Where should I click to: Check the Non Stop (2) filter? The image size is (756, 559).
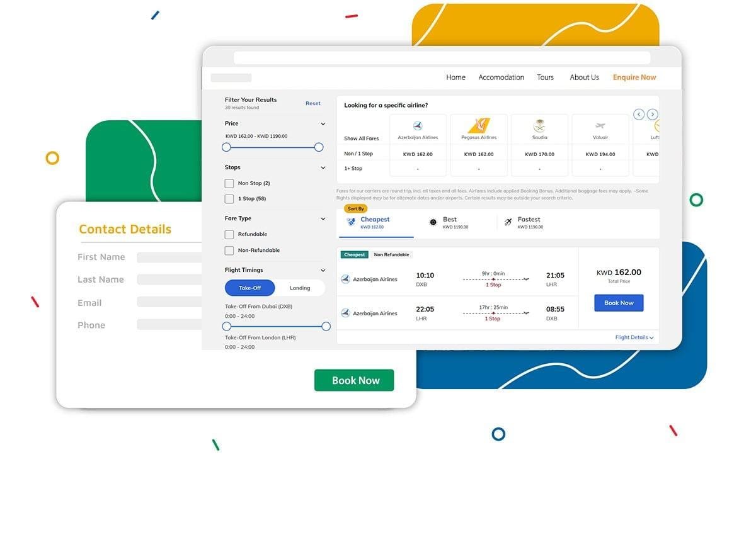point(229,183)
